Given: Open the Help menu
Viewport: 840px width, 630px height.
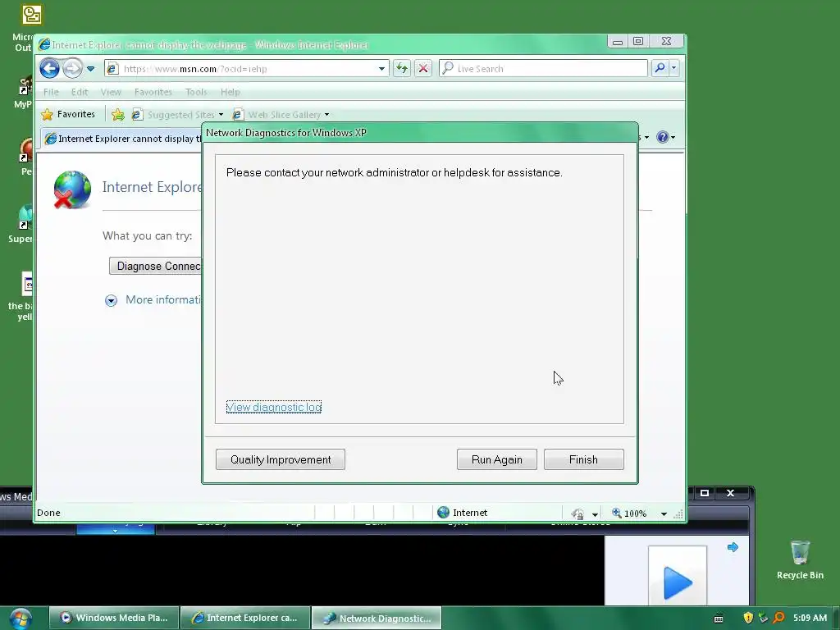Looking at the screenshot, I should (231, 92).
